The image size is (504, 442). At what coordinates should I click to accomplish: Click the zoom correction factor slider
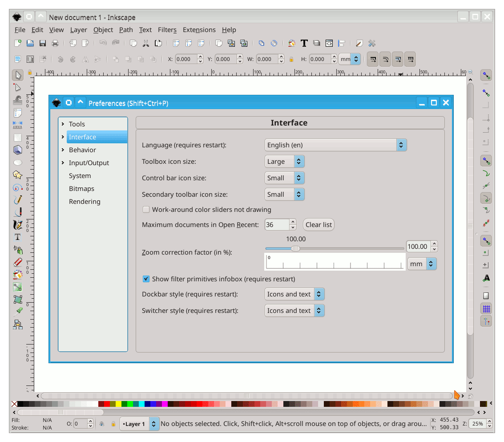(x=334, y=248)
